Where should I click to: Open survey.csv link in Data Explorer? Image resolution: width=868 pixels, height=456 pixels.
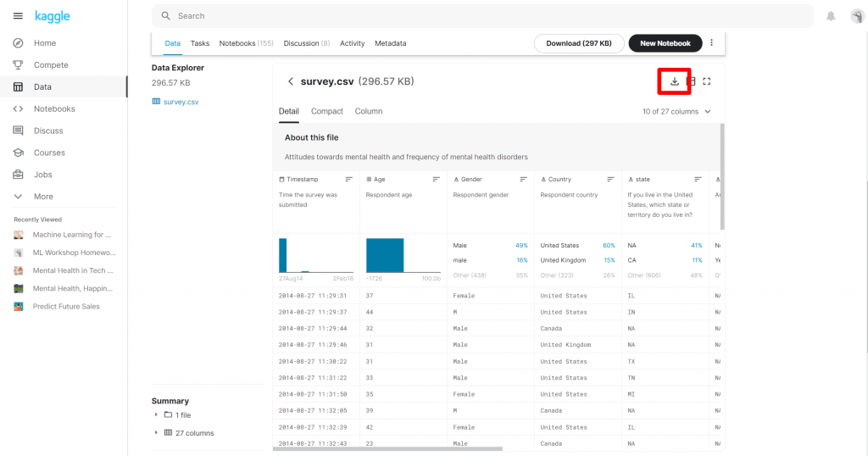[181, 102]
